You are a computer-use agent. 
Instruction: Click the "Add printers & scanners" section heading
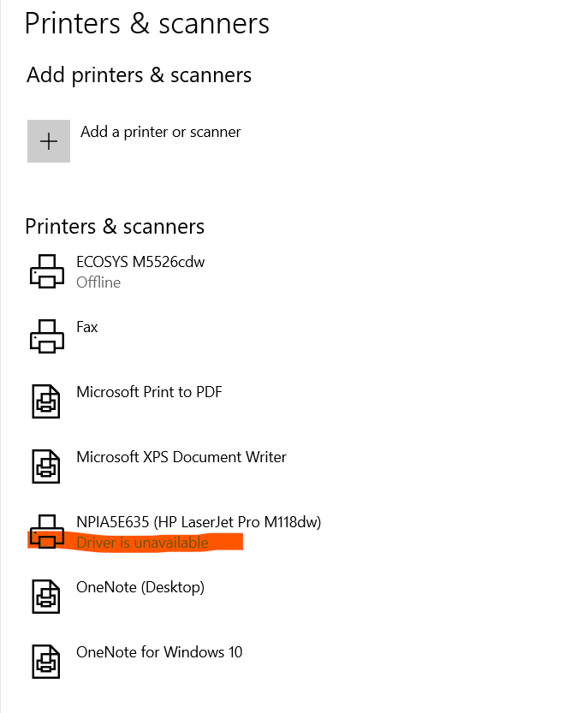tap(139, 75)
